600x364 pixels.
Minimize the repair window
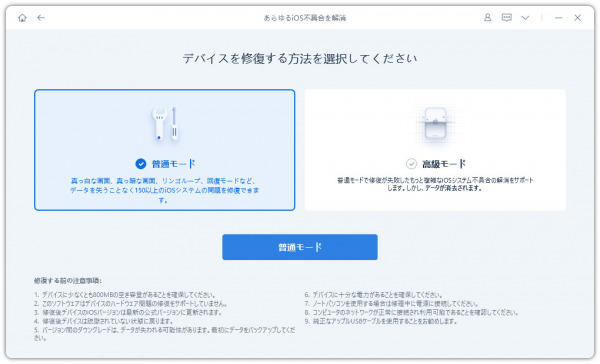click(x=559, y=18)
